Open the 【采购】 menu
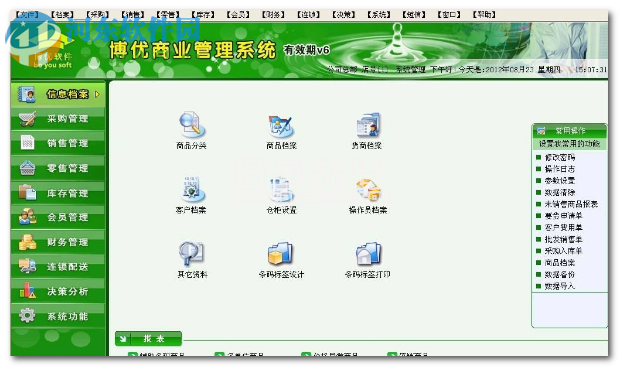Screen dimensions: 619x367 pyautogui.click(x=97, y=15)
